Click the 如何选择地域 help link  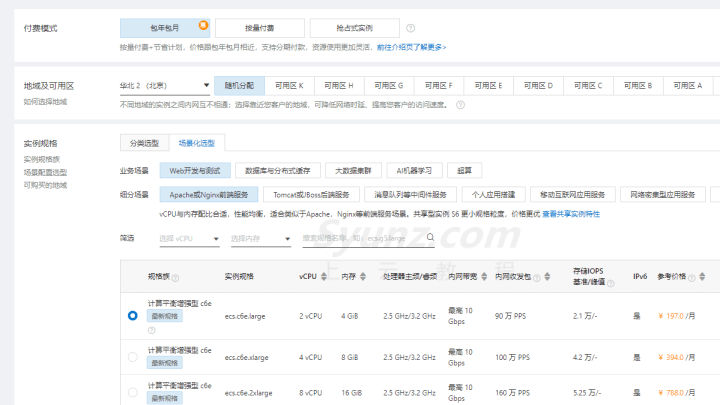point(45,101)
